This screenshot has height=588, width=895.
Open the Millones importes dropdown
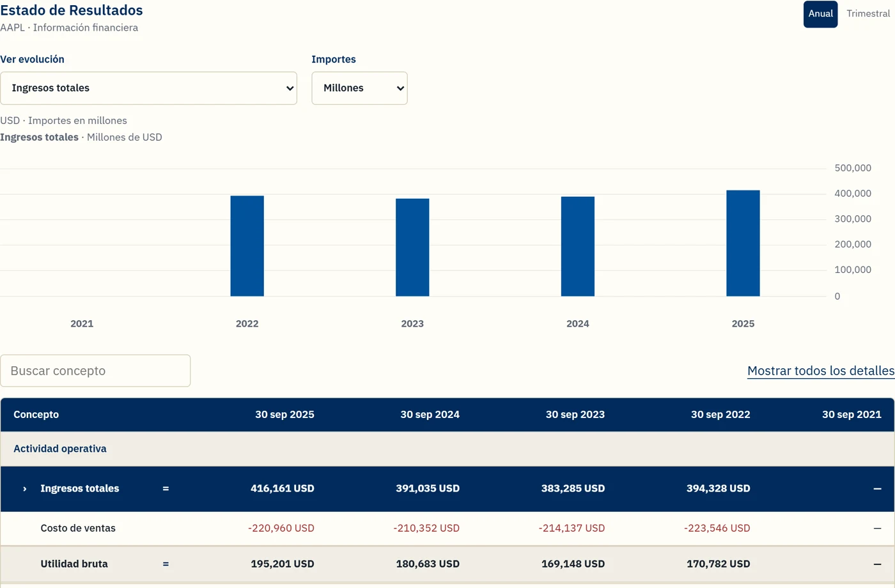point(359,88)
